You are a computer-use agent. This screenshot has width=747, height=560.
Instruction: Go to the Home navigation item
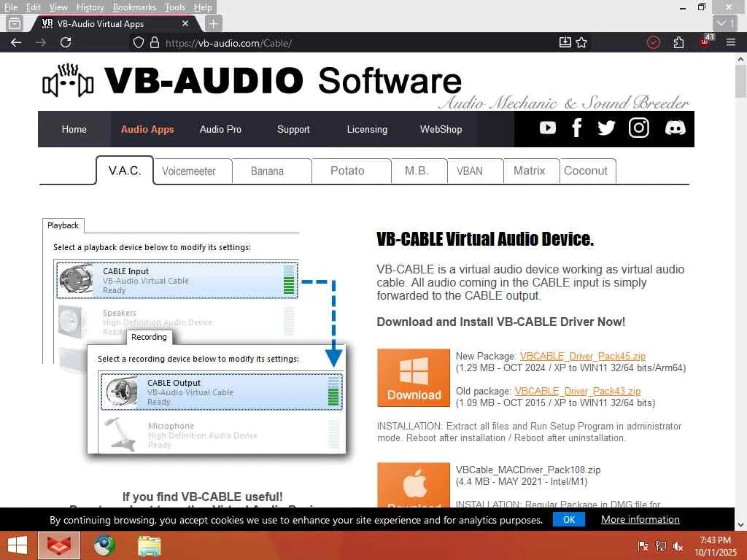pos(74,129)
